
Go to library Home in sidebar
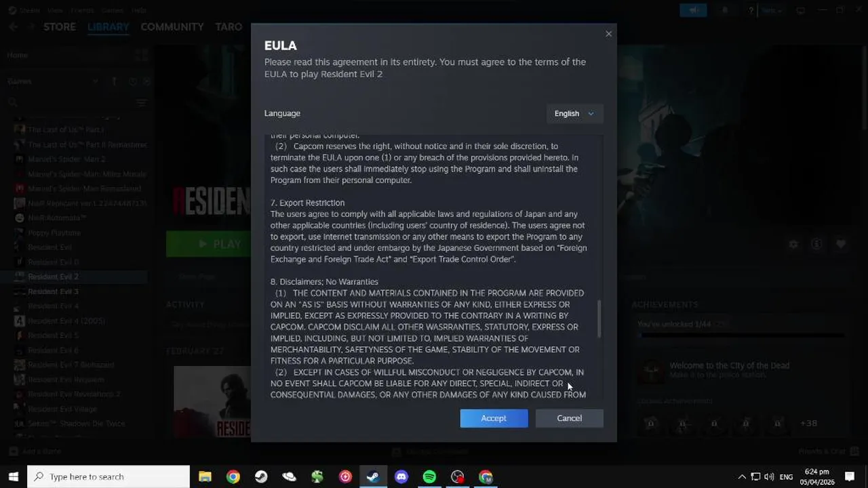(18, 55)
